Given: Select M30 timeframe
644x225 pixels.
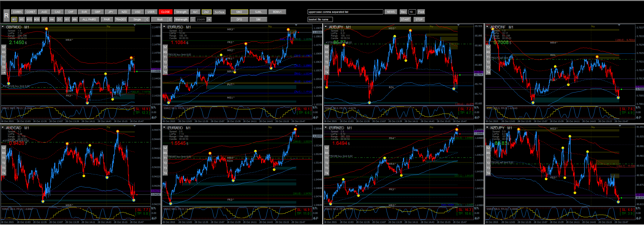Looking at the screenshot, I should (37, 19).
